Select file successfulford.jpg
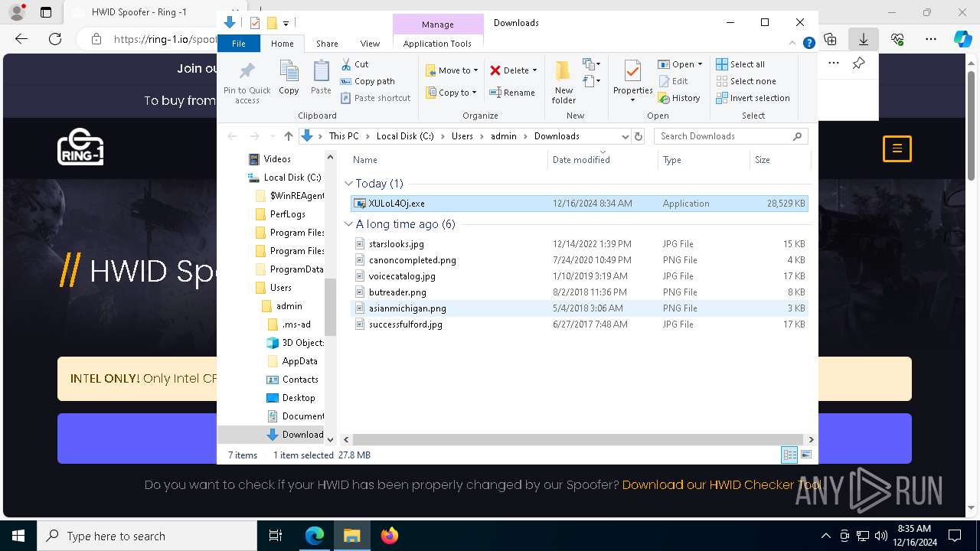Image resolution: width=980 pixels, height=551 pixels. pos(579,324)
